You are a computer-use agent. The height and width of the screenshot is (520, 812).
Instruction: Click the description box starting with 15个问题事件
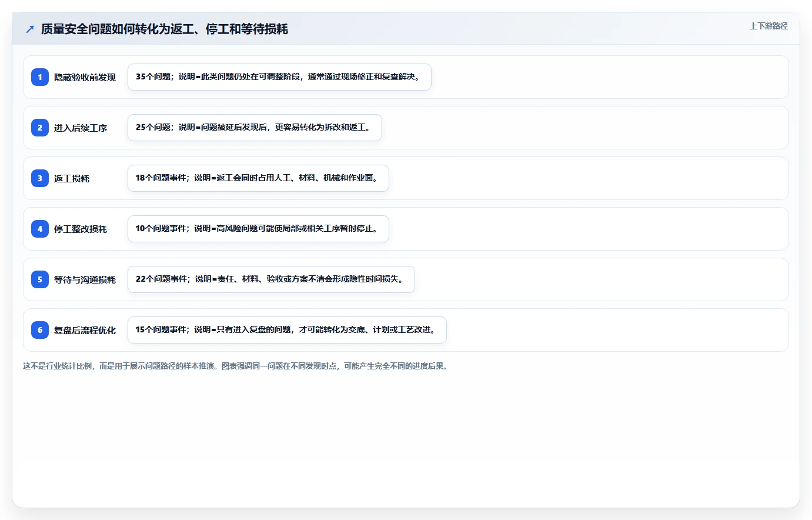pyautogui.click(x=287, y=330)
